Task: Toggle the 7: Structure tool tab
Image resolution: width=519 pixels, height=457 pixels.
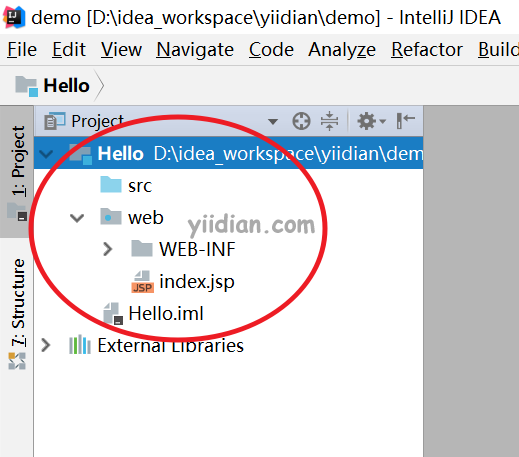Action: pos(17,313)
